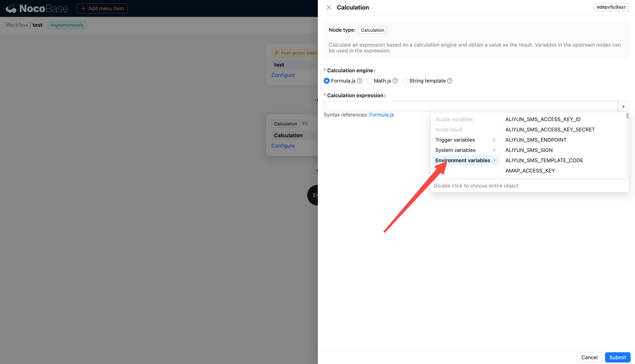Click the plus icon on Add menu item
Screen dimensions: 635x364
click(x=83, y=8)
